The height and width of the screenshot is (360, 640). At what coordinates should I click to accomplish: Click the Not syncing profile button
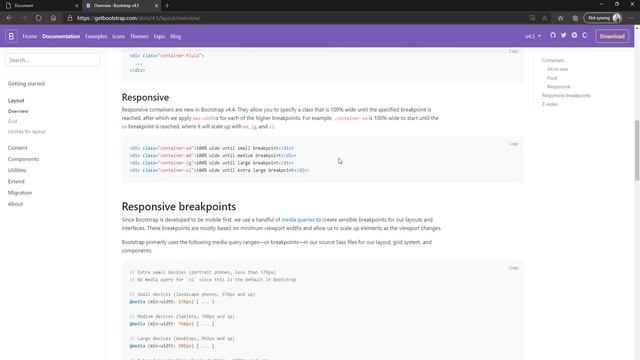pyautogui.click(x=604, y=18)
